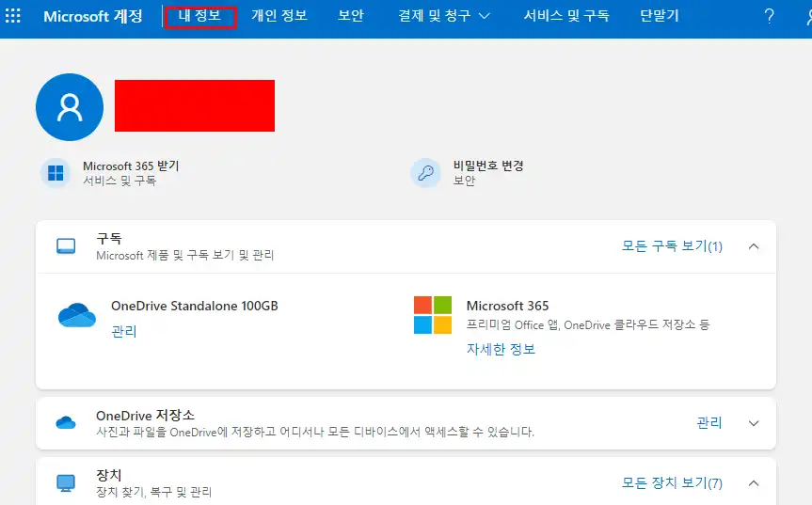Click the Microsoft 계정 title

coord(93,16)
